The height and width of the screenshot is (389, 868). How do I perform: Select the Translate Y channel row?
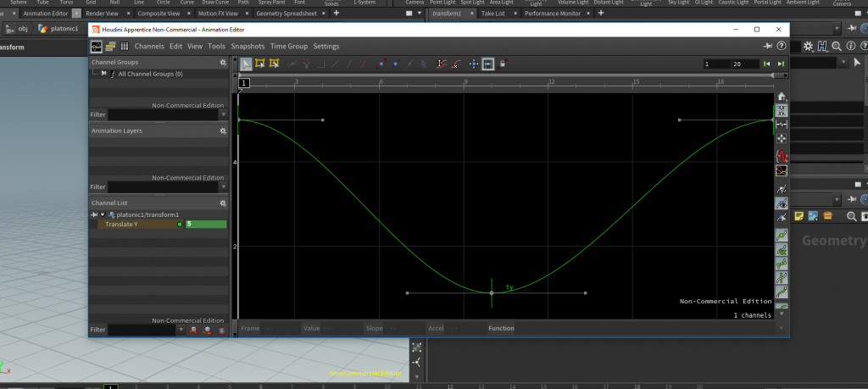coord(136,225)
